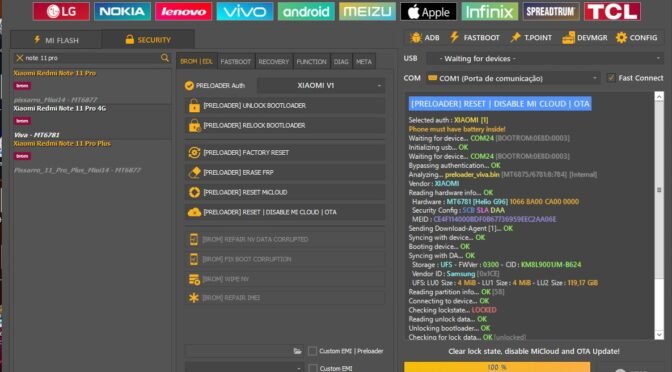The width and height of the screenshot is (672, 372).
Task: Click [PRELOADER] ERASE FRP
Action: point(285,172)
